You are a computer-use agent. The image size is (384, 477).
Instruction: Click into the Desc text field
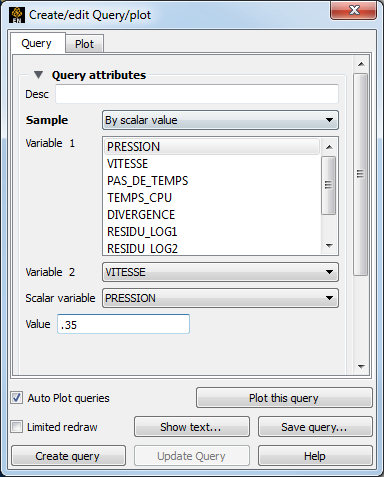(x=197, y=94)
